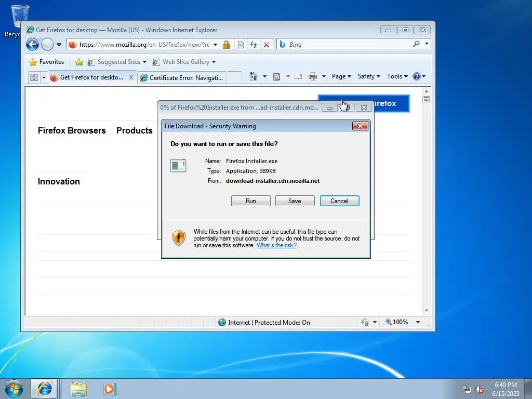Screen dimensions: 532x399
Task: Click the Internet Explorer taskbar icon
Action: point(45,389)
